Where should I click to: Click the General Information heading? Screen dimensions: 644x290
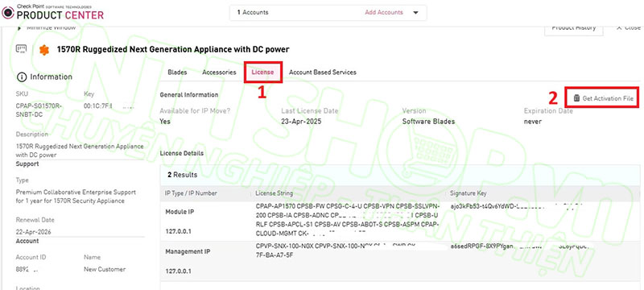(189, 95)
